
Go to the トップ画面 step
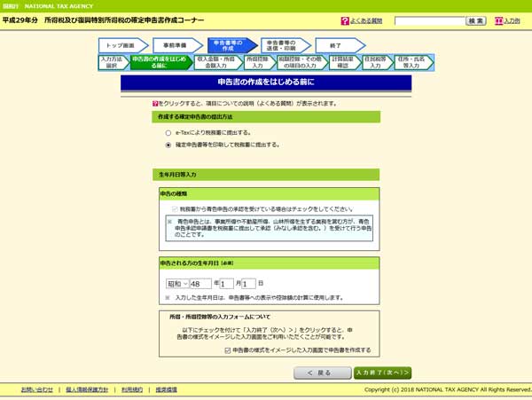[122, 44]
